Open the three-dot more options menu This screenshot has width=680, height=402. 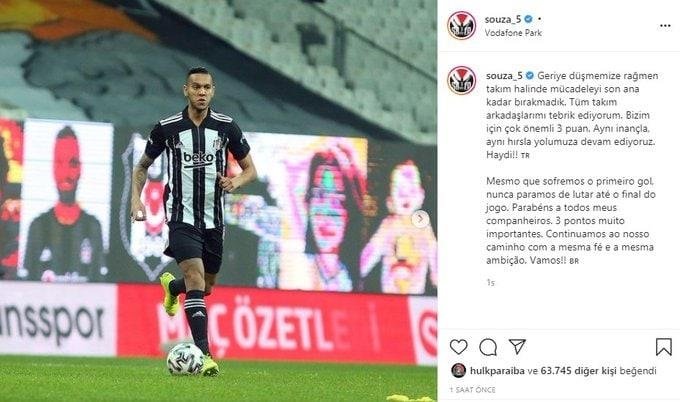pos(665,26)
